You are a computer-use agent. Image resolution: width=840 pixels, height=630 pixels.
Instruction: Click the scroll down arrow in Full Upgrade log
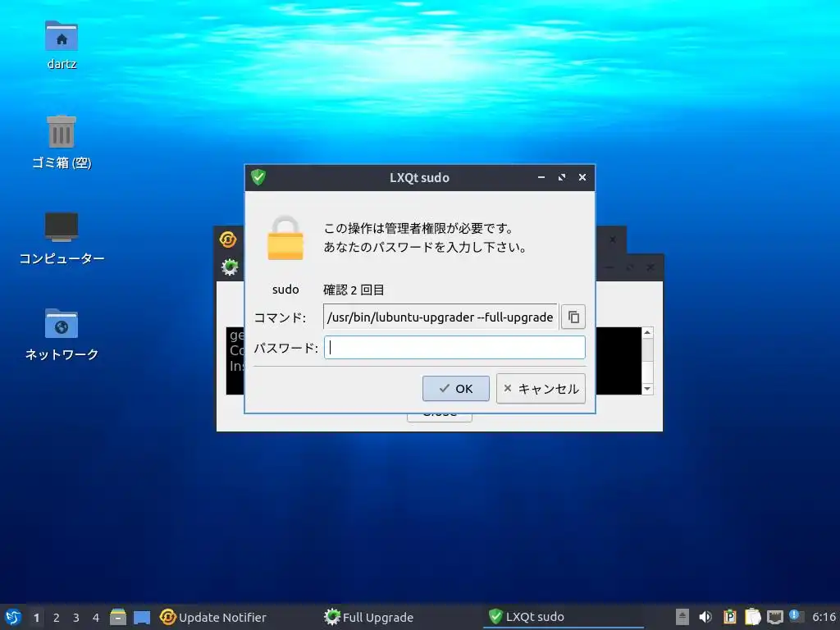(x=647, y=389)
